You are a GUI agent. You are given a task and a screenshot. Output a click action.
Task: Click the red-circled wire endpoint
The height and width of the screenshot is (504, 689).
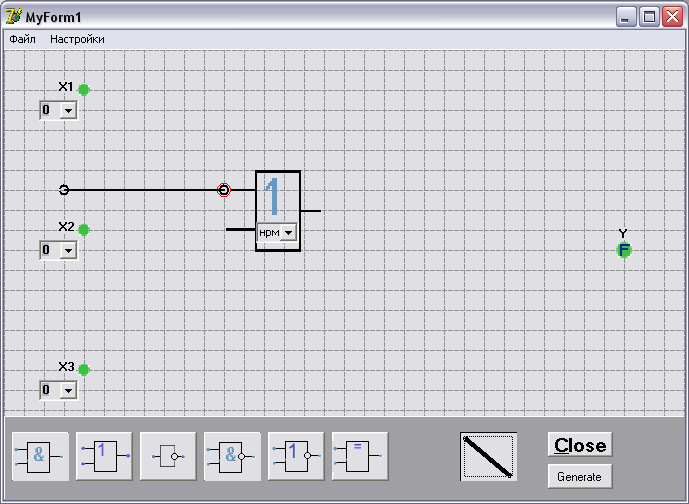click(224, 190)
